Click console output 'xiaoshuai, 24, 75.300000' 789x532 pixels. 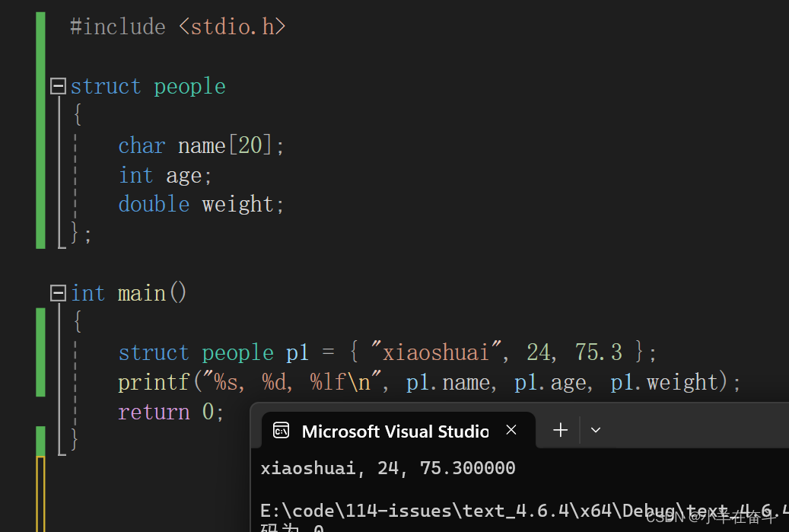click(x=388, y=468)
